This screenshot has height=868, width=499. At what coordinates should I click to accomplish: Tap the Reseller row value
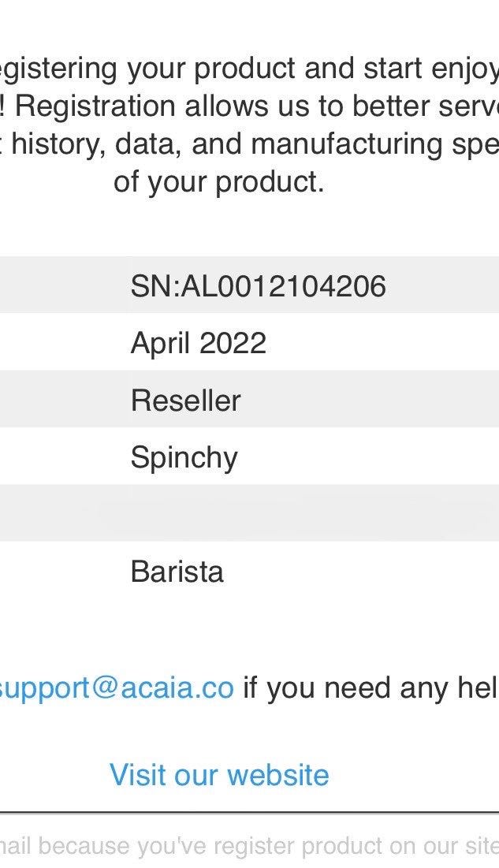185,400
